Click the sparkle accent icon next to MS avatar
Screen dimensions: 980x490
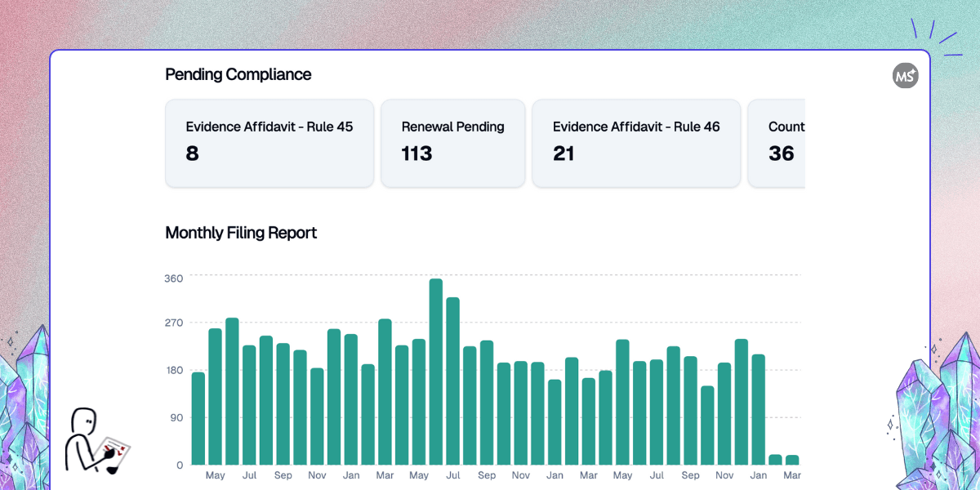(912, 69)
